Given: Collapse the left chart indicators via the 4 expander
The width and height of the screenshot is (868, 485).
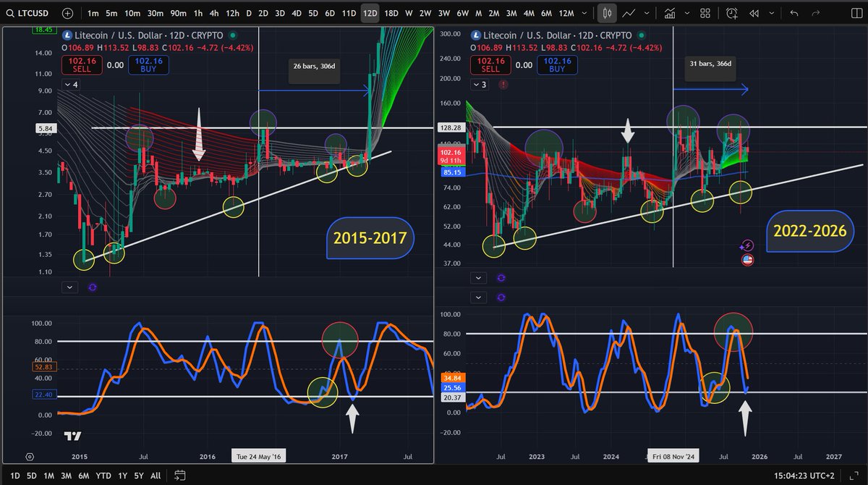Looking at the screenshot, I should [71, 85].
